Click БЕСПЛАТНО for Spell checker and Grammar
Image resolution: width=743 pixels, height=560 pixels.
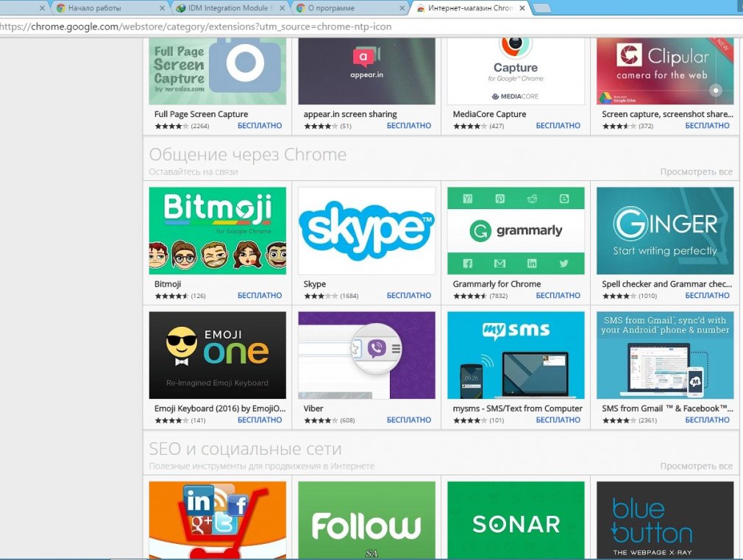point(708,295)
